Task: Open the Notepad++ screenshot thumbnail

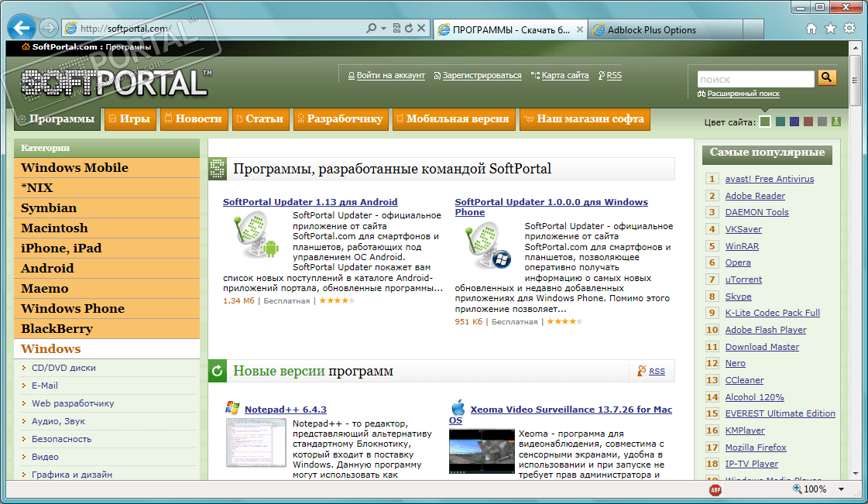Action: [x=256, y=443]
